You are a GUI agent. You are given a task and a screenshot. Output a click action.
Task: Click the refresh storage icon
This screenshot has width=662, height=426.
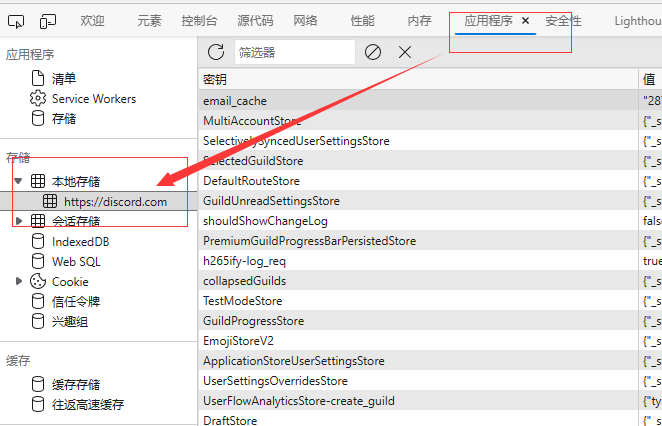pos(216,52)
